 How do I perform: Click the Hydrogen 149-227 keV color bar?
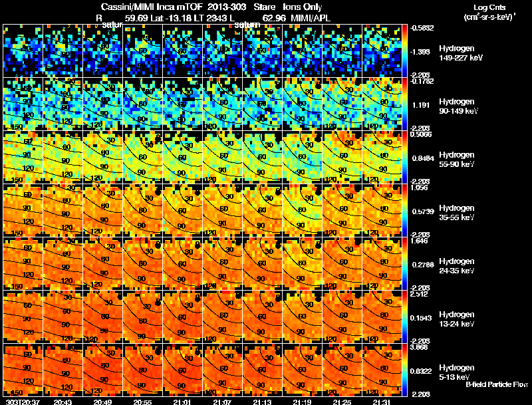tap(404, 51)
